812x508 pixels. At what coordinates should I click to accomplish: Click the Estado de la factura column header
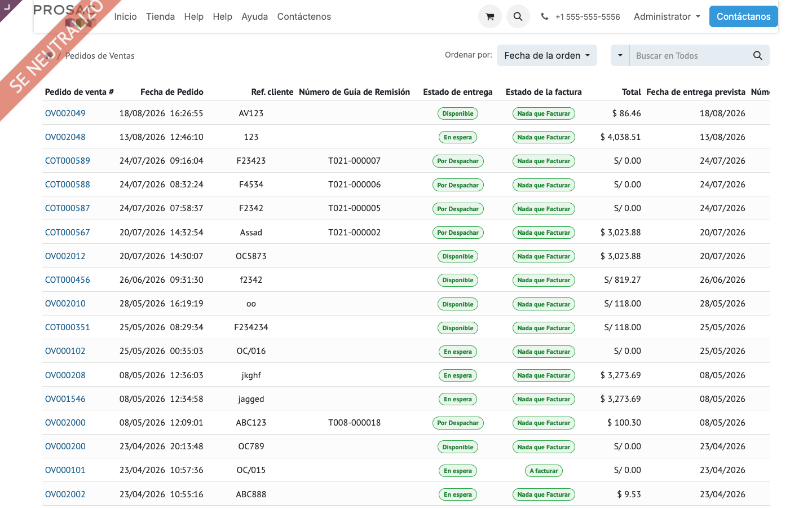[544, 91]
